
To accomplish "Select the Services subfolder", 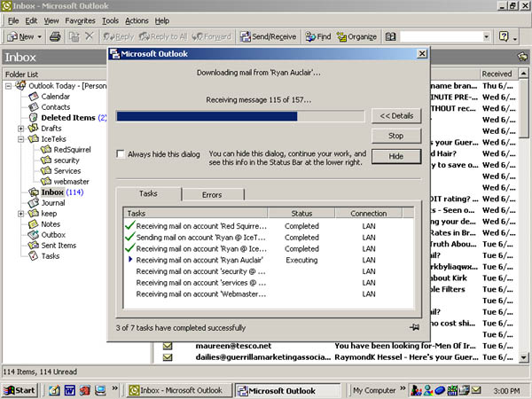I will coord(67,171).
